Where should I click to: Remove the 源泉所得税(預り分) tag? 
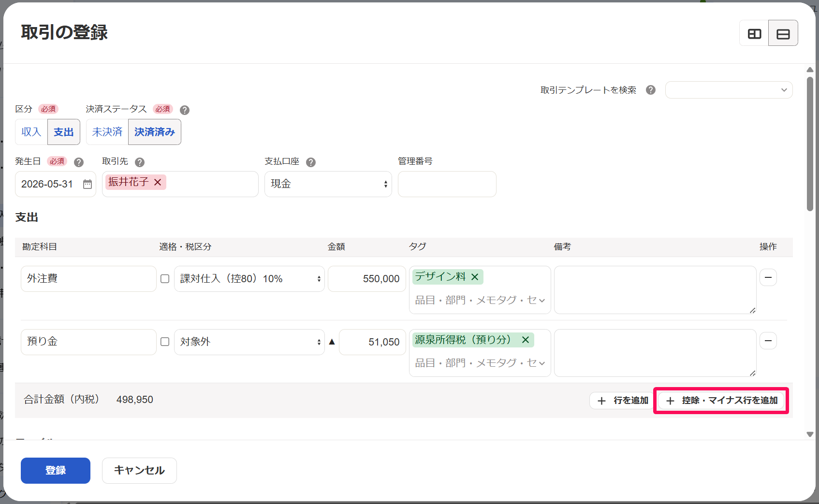coord(526,340)
